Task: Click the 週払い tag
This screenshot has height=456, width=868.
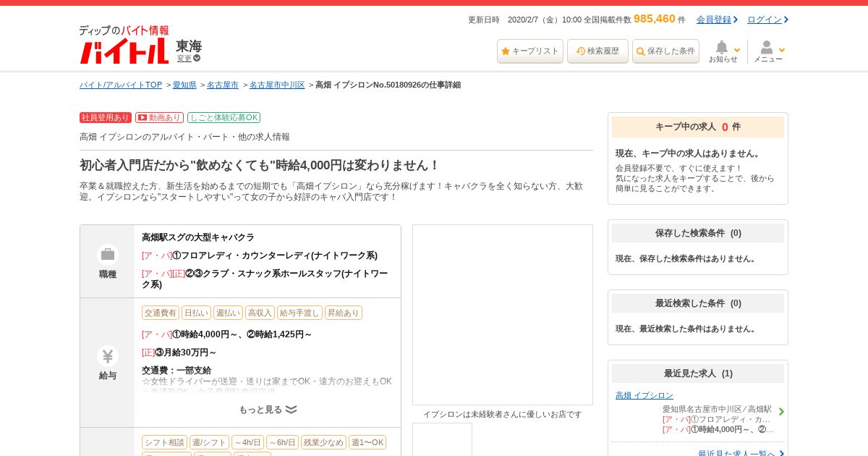Action: pos(228,313)
